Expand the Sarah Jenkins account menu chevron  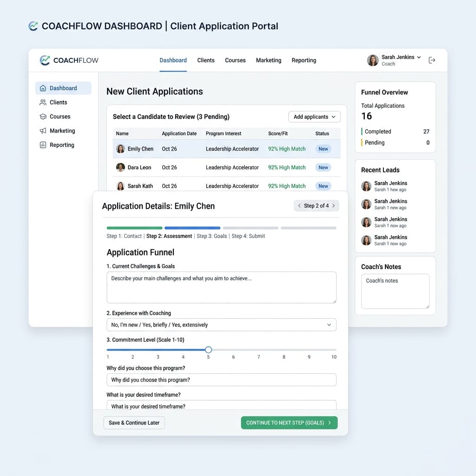[x=419, y=57]
